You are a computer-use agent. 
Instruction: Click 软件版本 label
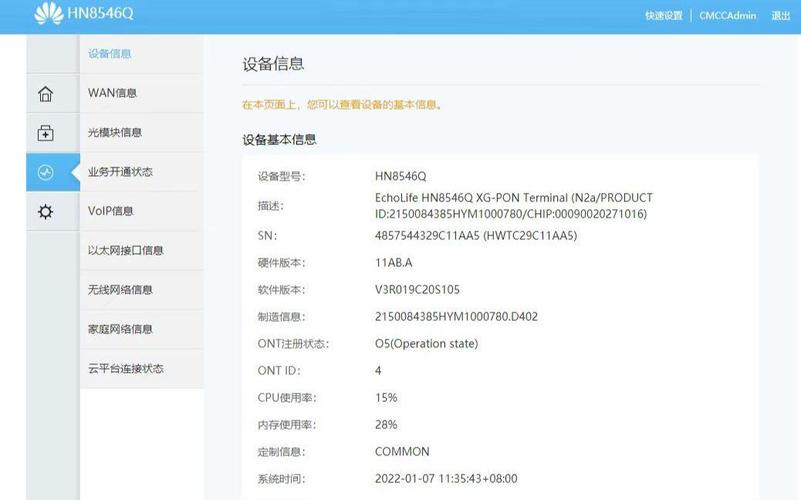(x=281, y=290)
